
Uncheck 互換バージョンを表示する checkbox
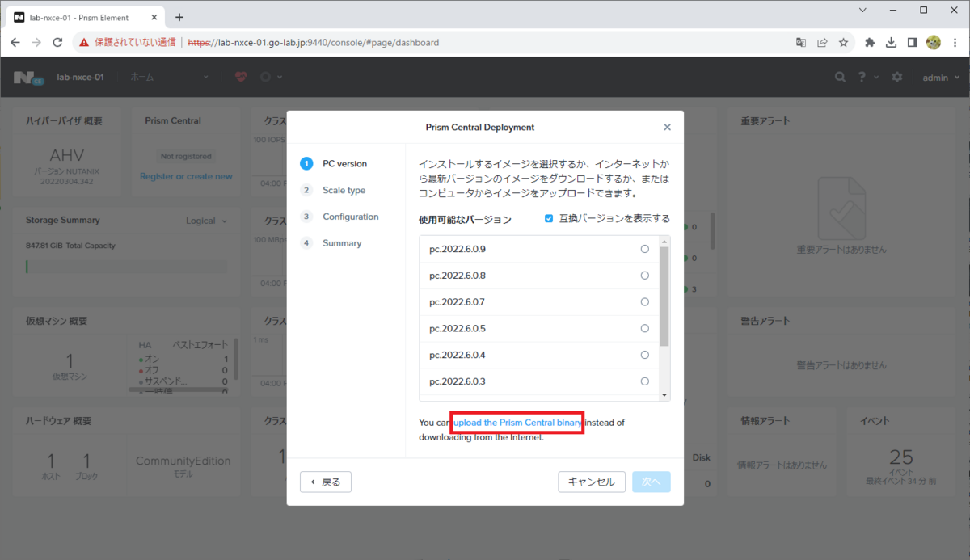tap(549, 218)
